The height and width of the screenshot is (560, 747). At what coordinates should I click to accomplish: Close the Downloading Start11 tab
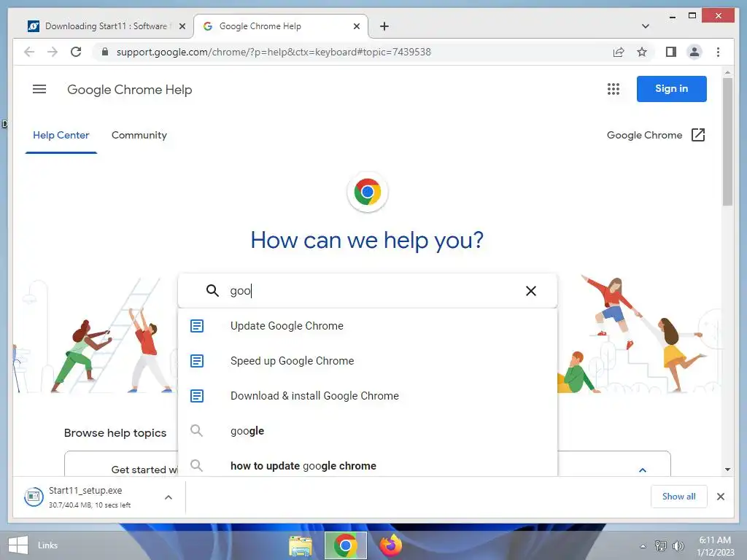[182, 27]
